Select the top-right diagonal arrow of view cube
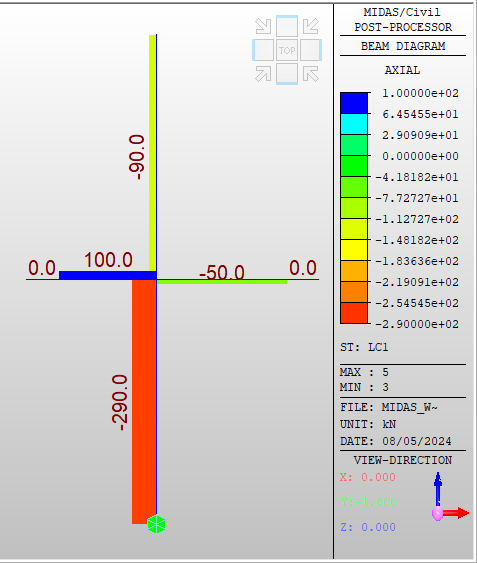477x563 pixels. (x=311, y=26)
